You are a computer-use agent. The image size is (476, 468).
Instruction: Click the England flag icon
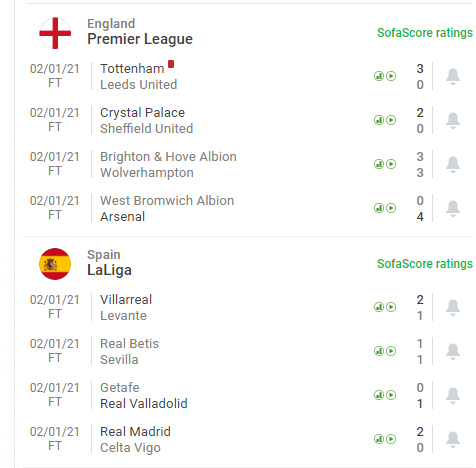tap(55, 33)
